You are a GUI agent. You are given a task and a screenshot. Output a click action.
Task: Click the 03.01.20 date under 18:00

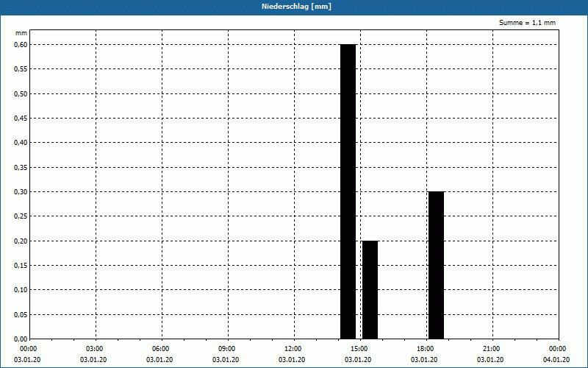[424, 360]
